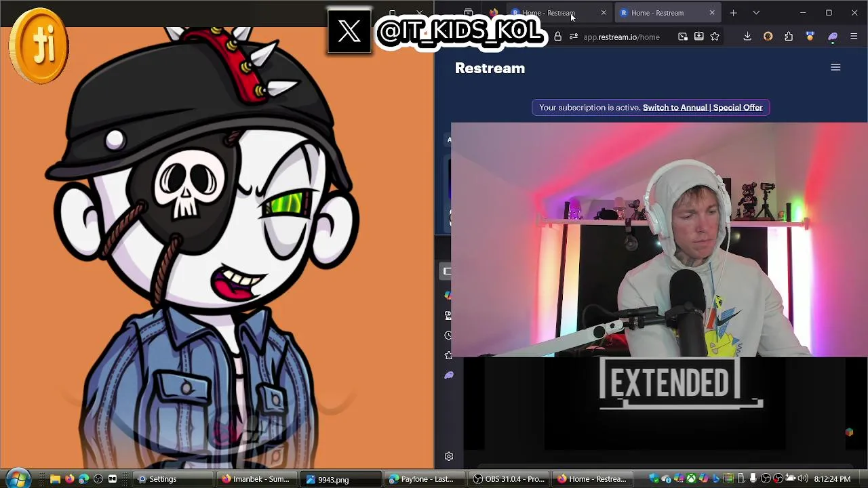This screenshot has height=488, width=868.
Task: Close the second Home - Restream tab
Action: click(712, 13)
